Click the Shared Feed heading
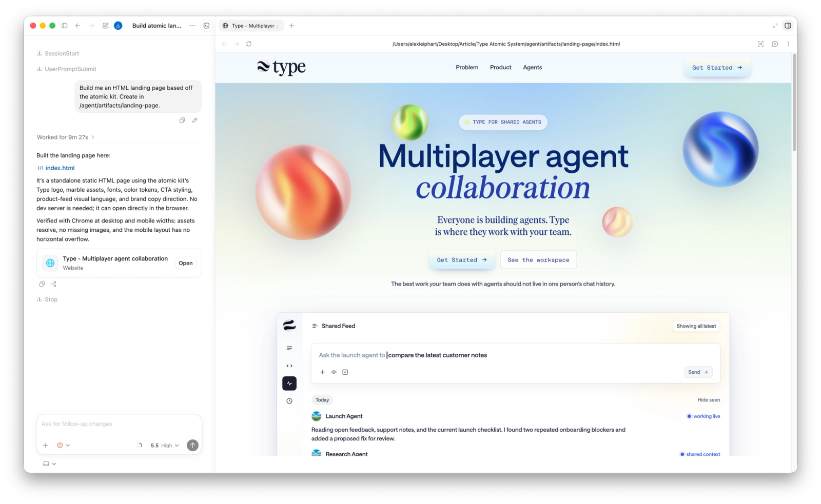Viewport: 821px width, 504px height. pos(338,326)
